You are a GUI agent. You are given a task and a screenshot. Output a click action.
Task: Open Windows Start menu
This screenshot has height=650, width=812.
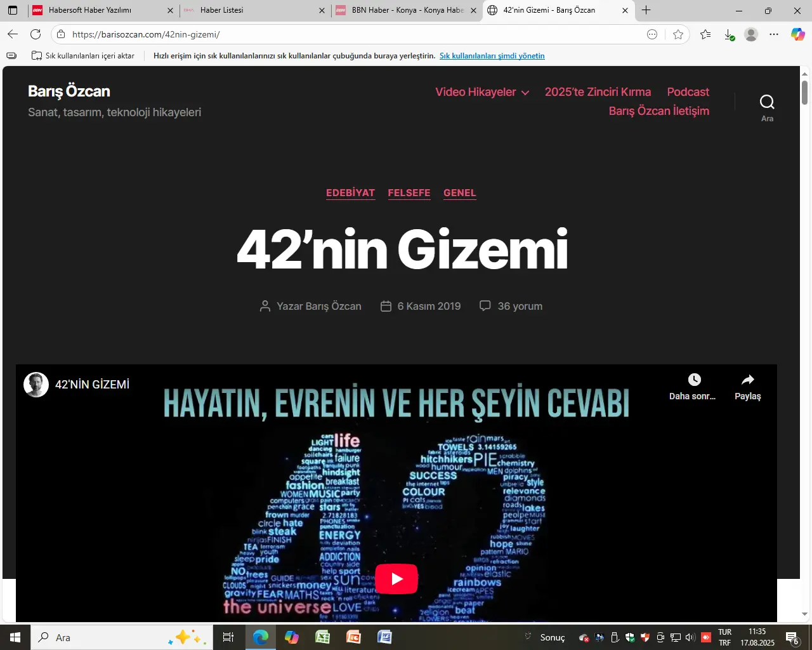(15, 637)
